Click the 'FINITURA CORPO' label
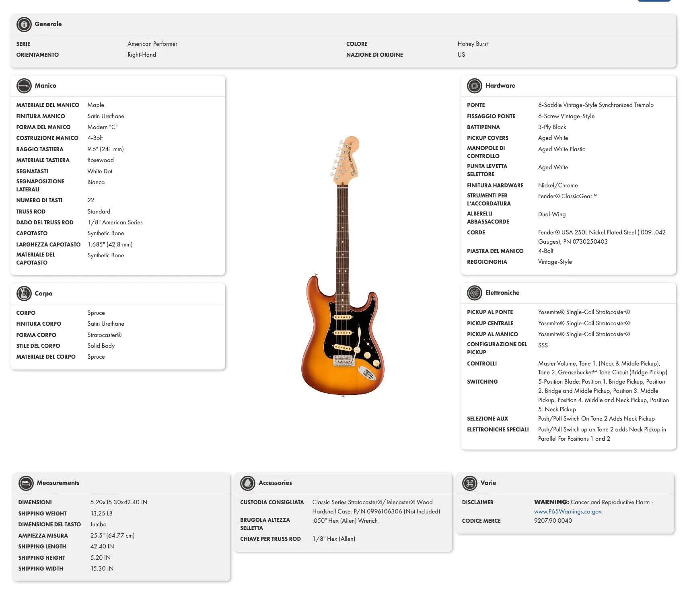687x616 pixels. [39, 324]
